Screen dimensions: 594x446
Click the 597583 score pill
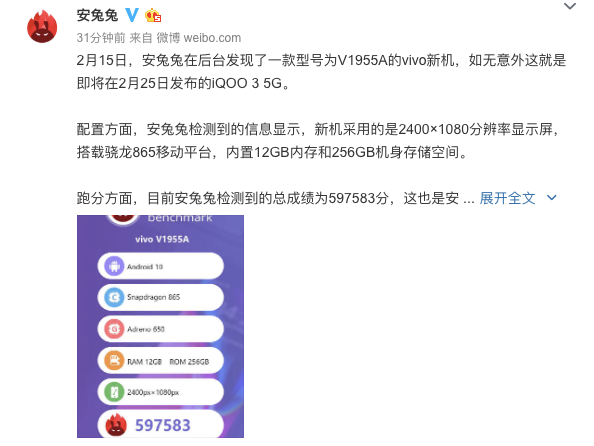coord(161,424)
